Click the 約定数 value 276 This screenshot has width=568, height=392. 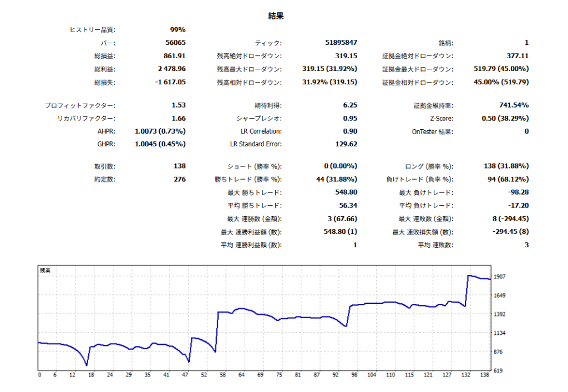(179, 180)
